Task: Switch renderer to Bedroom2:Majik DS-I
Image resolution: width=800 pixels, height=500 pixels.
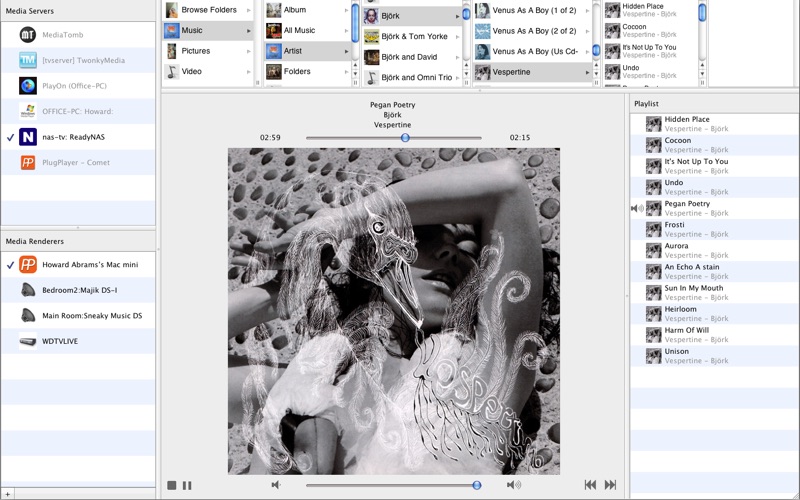Action: click(79, 290)
